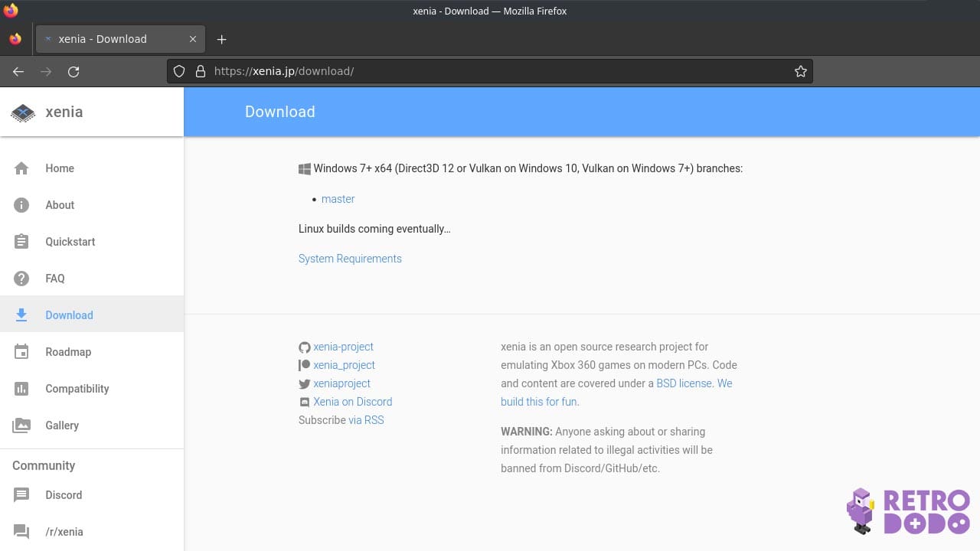Click the Home house icon in sidebar
The width and height of the screenshot is (980, 551).
click(x=21, y=168)
